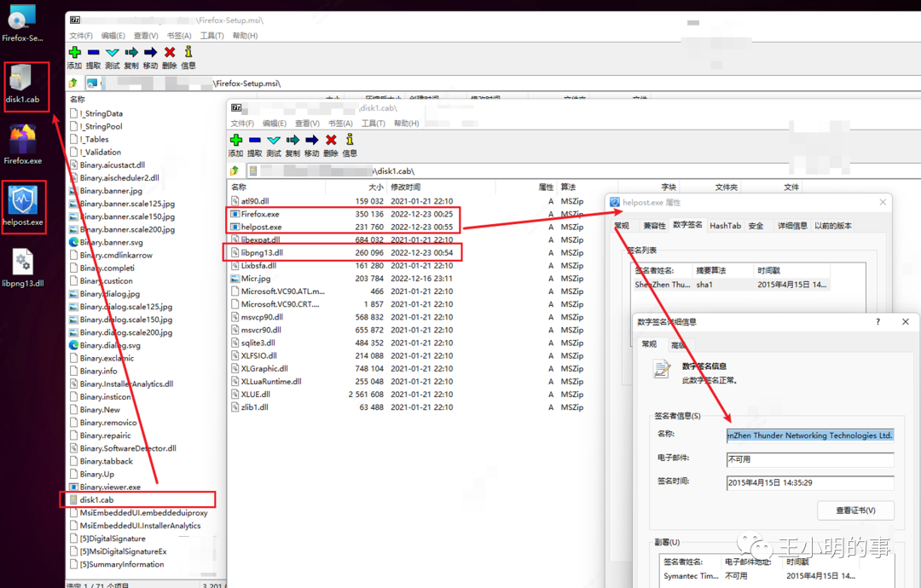Click Delete icon in disk1.cab window
This screenshot has width=921, height=588.
pos(331,140)
